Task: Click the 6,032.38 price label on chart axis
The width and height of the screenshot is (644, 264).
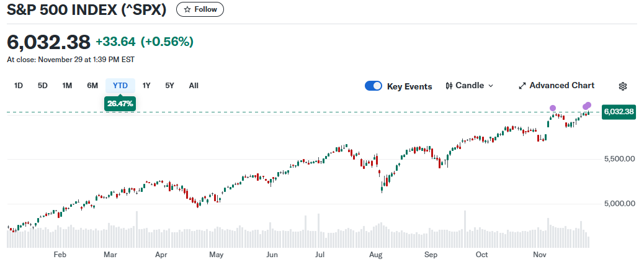Action: 619,112
